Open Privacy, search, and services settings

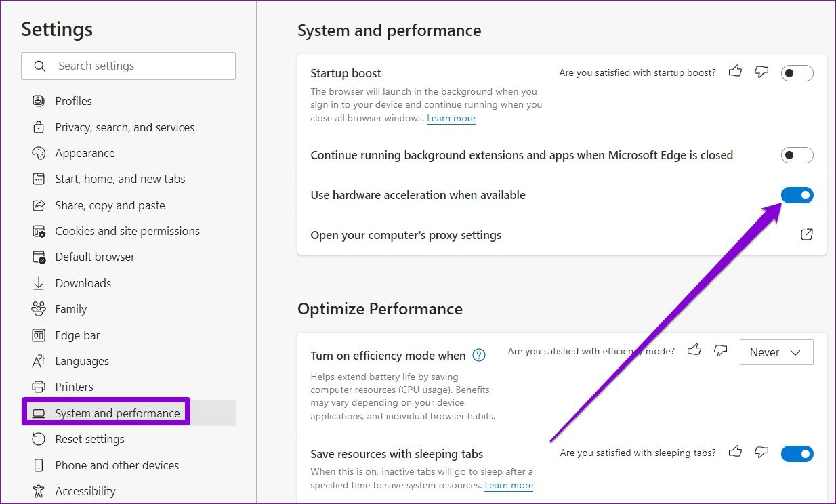(x=125, y=127)
